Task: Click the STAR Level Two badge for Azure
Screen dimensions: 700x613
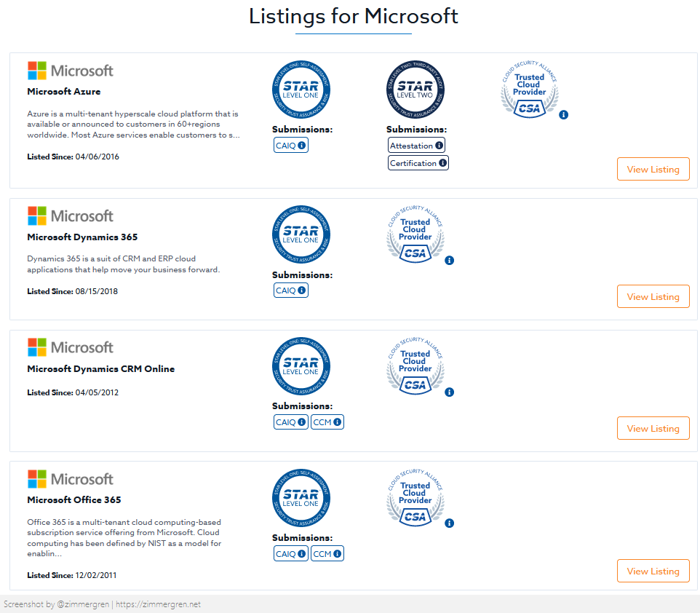Action: tap(415, 90)
